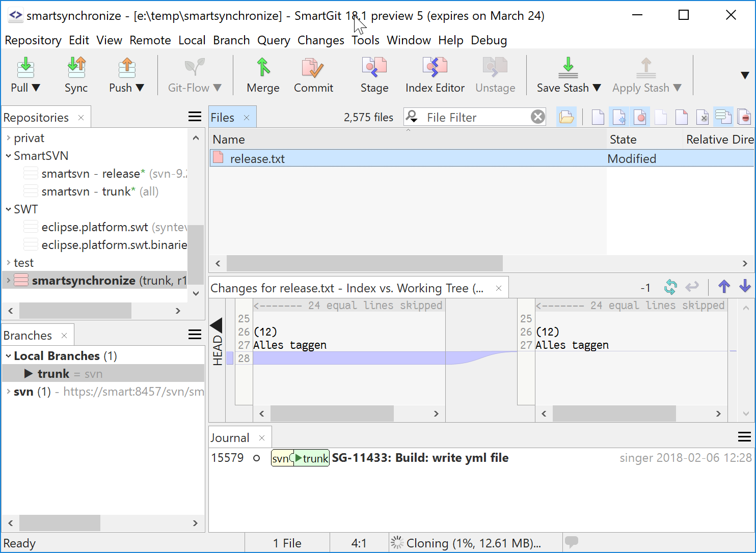Click the speech bubble icon in status bar
Viewport: 756px width, 553px height.
[x=572, y=542]
